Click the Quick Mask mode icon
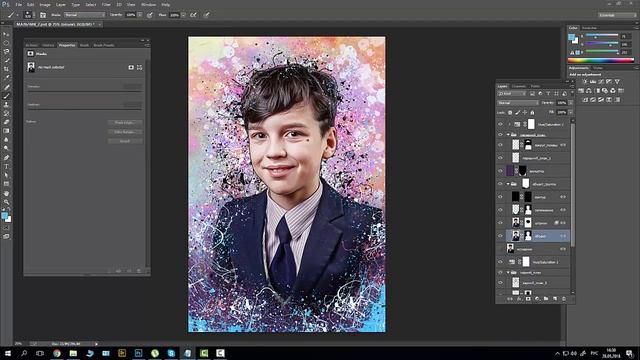 (x=6, y=228)
